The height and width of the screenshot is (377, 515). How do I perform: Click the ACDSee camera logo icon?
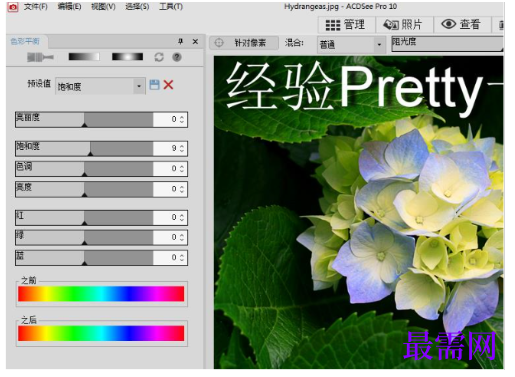click(13, 7)
